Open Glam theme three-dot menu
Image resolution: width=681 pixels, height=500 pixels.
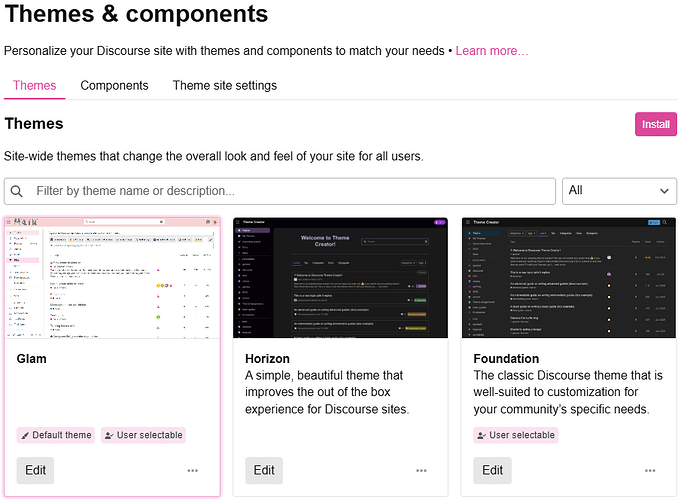tap(193, 470)
